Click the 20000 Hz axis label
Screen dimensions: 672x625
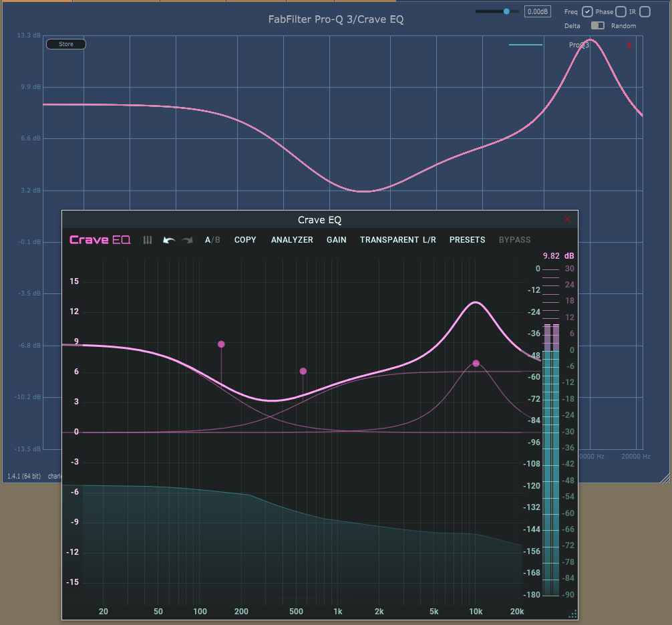tap(635, 457)
